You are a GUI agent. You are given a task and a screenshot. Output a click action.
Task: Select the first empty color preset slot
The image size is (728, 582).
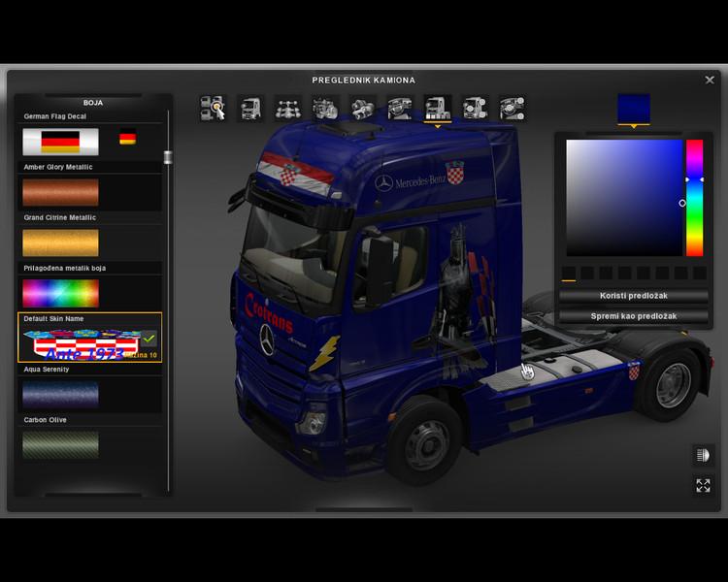(x=569, y=274)
